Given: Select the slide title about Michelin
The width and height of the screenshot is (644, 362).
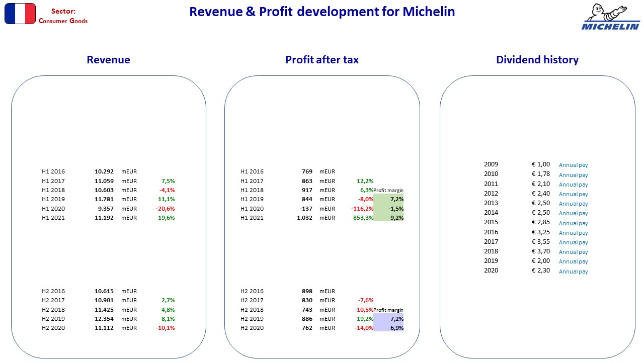Looking at the screenshot, I should pyautogui.click(x=322, y=12).
